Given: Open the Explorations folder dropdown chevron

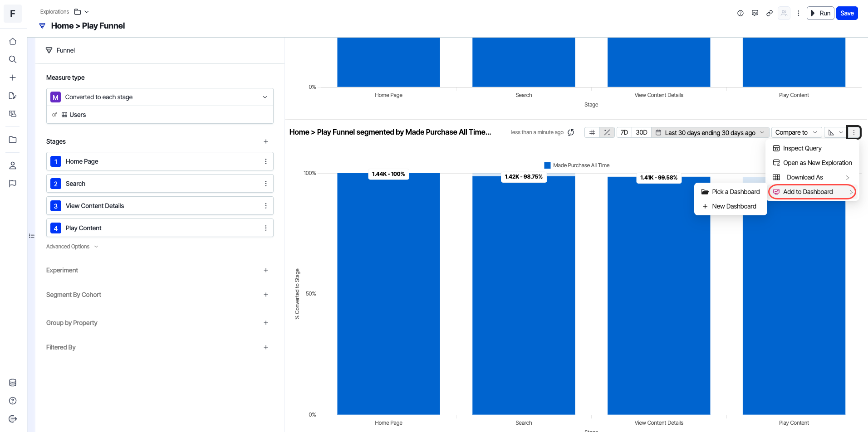Looking at the screenshot, I should [x=87, y=12].
